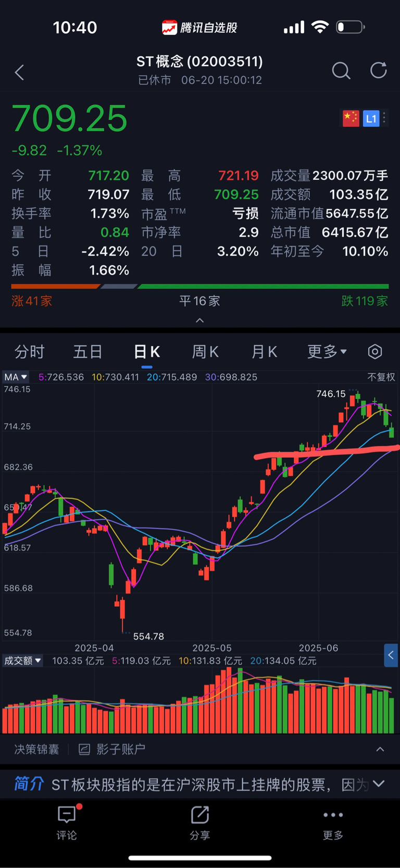This screenshot has width=400, height=868.
Task: Open the 决策锦囊 link
Action: [x=36, y=750]
